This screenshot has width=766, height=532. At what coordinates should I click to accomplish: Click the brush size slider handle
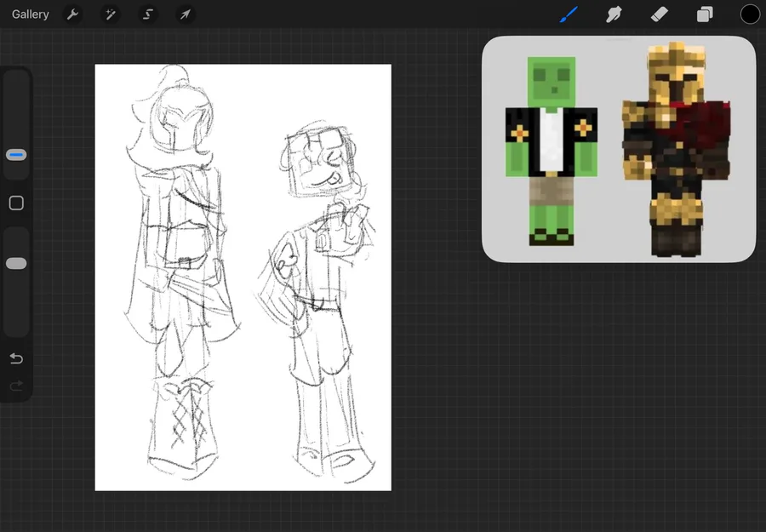pos(16,155)
